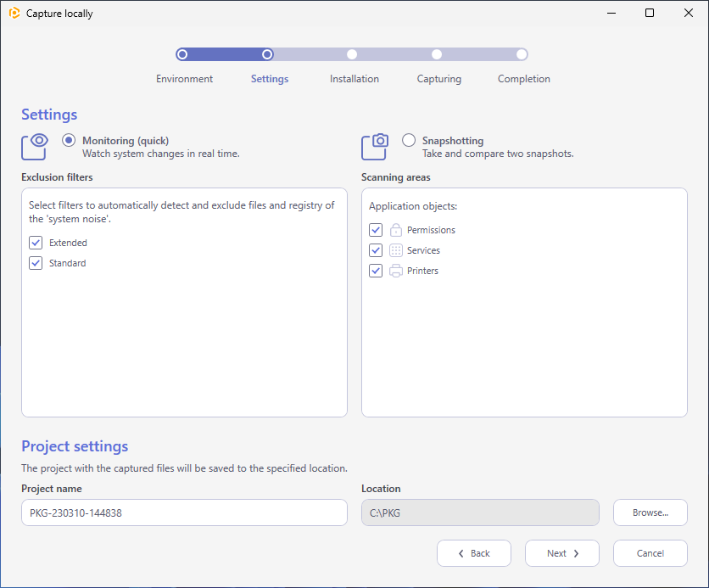709x588 pixels.
Task: Click the 'Application objects:' heading
Action: 413,206
